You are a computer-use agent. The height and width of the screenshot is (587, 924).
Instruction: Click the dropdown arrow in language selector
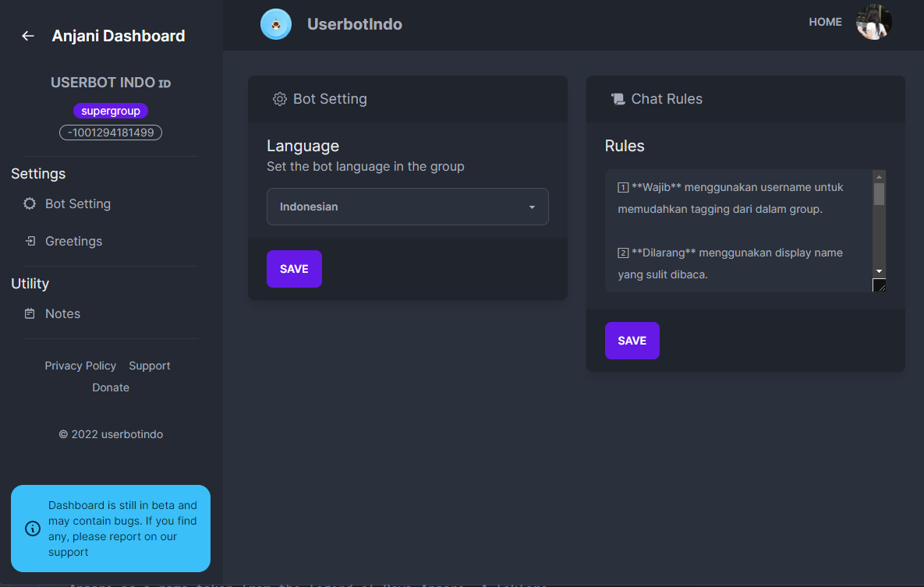point(532,207)
